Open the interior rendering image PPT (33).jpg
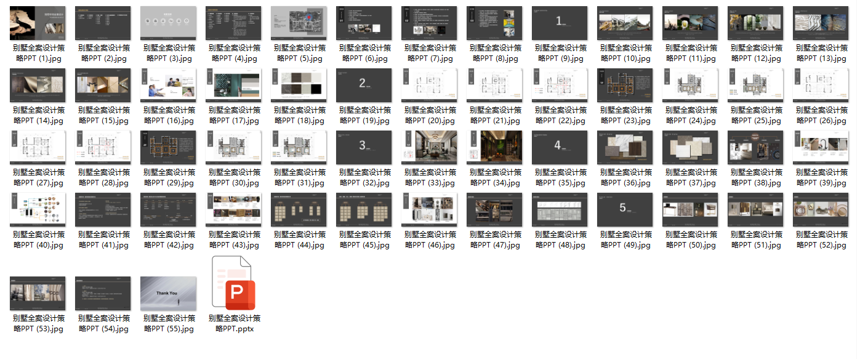The image size is (868, 359). pos(429,147)
